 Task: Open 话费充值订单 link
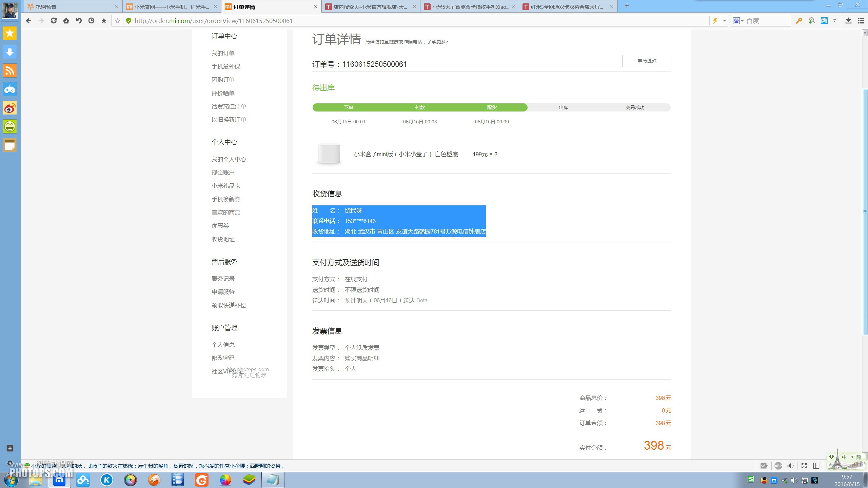point(229,106)
